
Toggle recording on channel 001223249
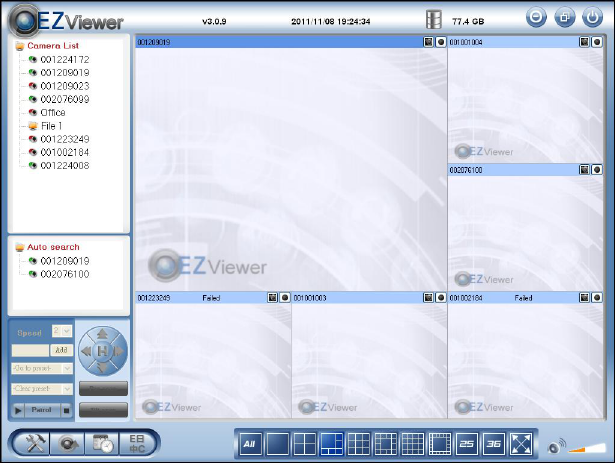[x=285, y=297]
